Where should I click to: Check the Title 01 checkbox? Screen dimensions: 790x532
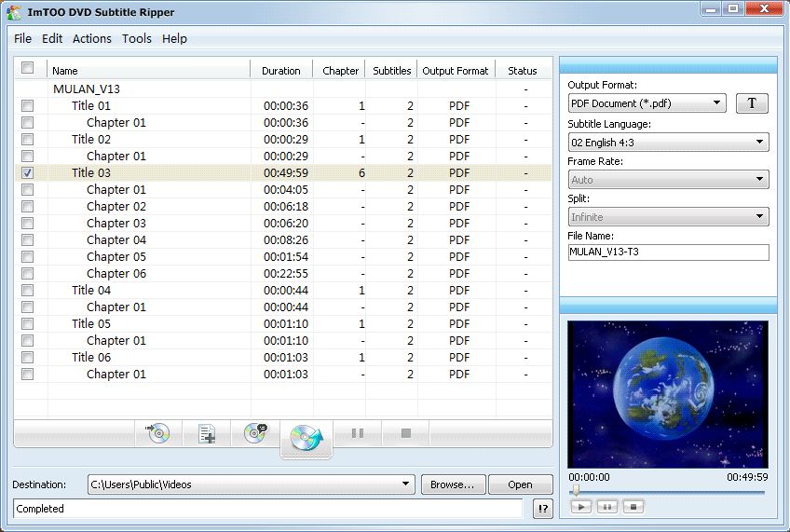tap(27, 106)
